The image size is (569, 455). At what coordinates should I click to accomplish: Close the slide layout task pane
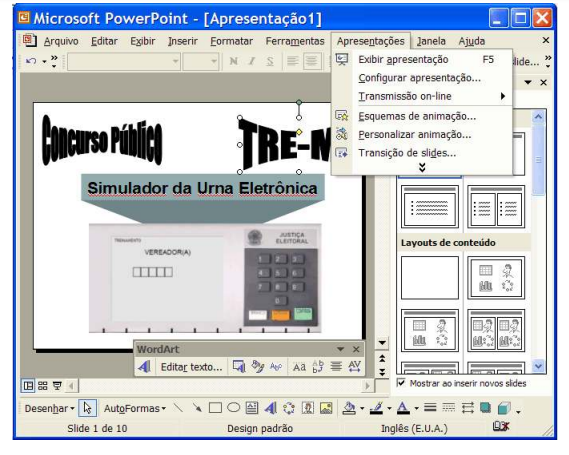pos(543,82)
